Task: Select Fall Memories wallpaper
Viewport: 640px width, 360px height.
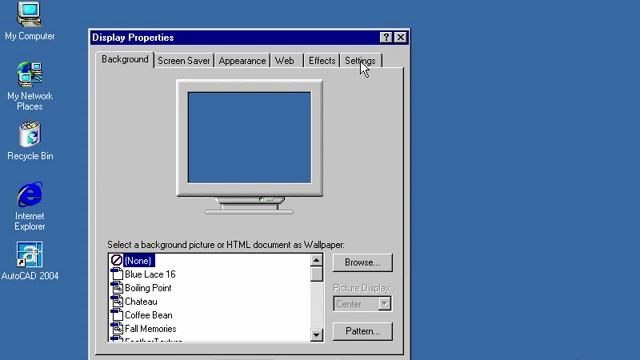Action: [150, 329]
